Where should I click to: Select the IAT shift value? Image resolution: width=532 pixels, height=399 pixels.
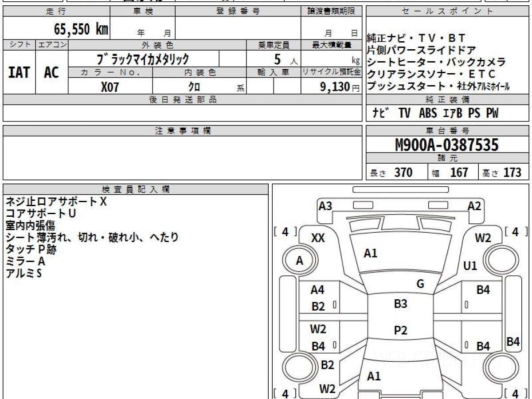(x=19, y=72)
